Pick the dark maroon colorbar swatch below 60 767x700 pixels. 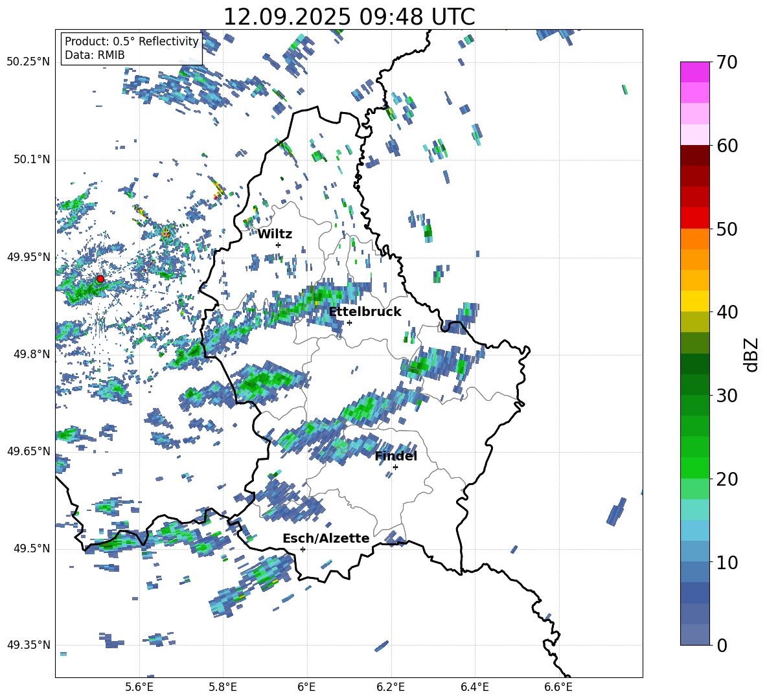pos(694,155)
